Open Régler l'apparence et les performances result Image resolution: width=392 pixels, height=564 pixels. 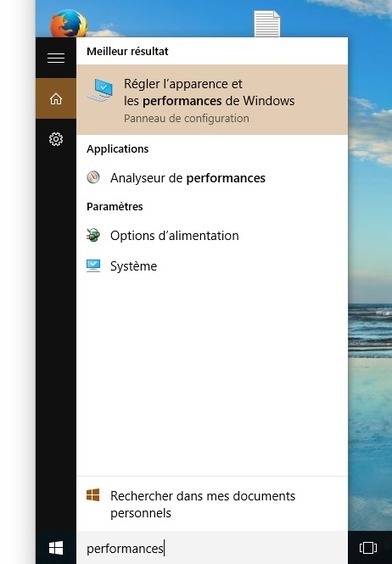coord(212,100)
